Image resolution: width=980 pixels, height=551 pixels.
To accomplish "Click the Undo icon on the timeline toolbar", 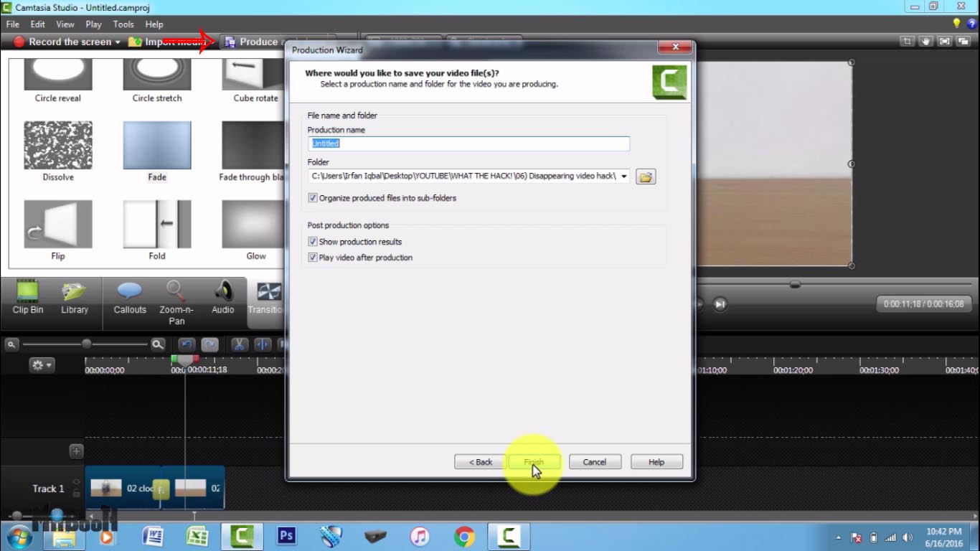I will pos(187,345).
